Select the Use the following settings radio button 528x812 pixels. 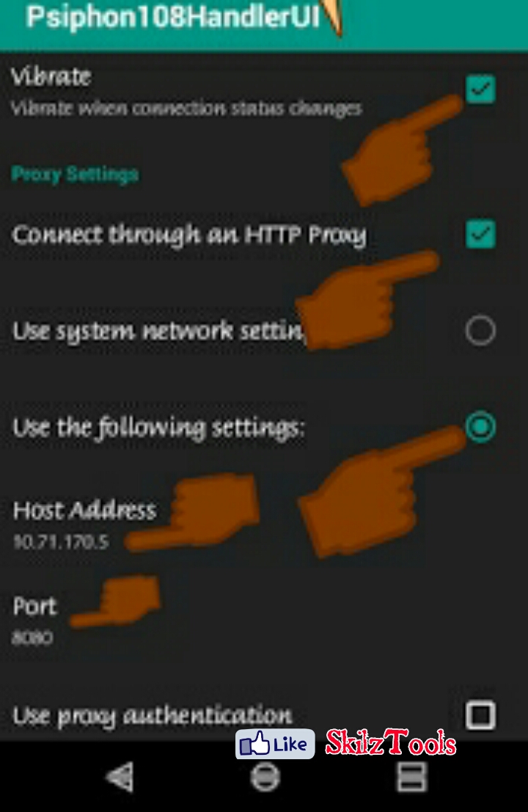[x=480, y=427]
